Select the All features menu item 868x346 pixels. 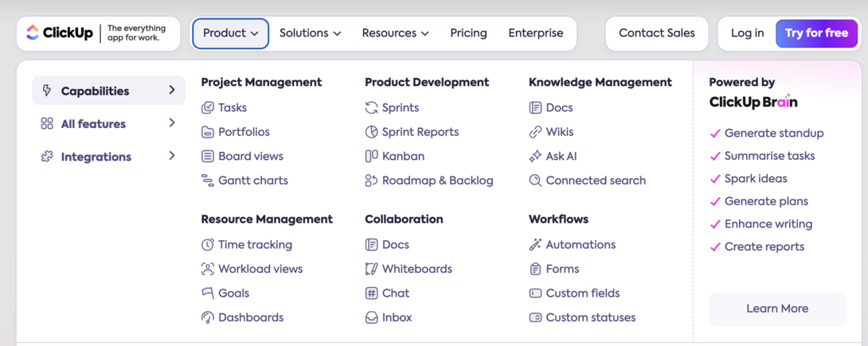(x=108, y=124)
